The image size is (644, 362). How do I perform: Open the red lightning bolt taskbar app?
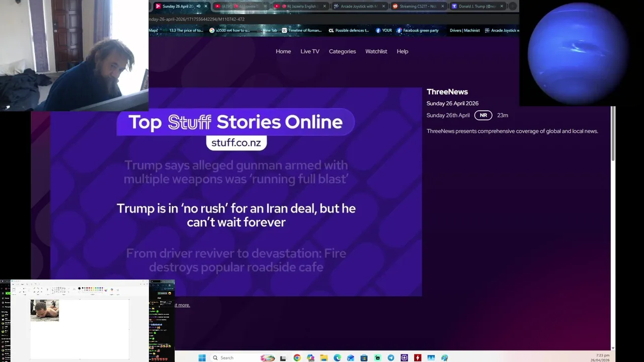[x=418, y=358]
